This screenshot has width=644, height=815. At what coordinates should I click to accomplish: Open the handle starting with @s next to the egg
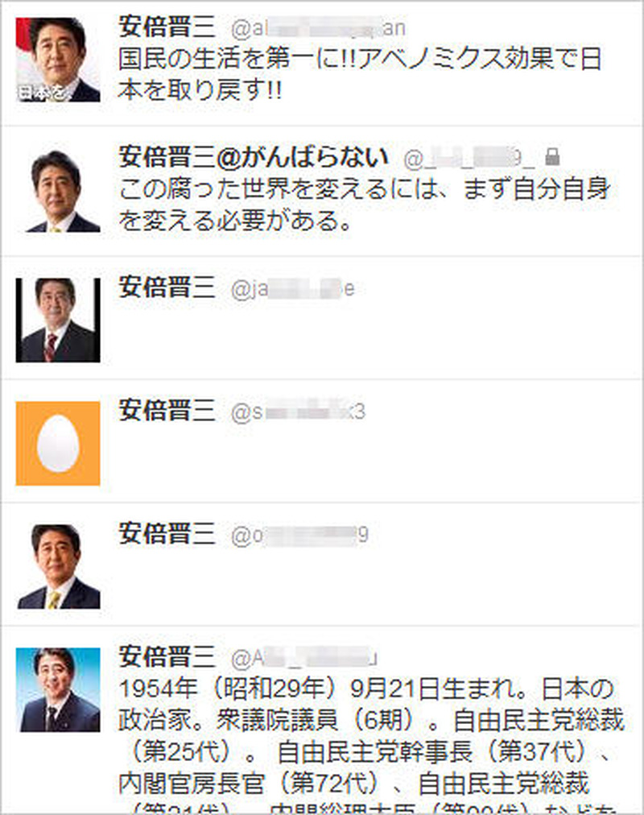[298, 412]
